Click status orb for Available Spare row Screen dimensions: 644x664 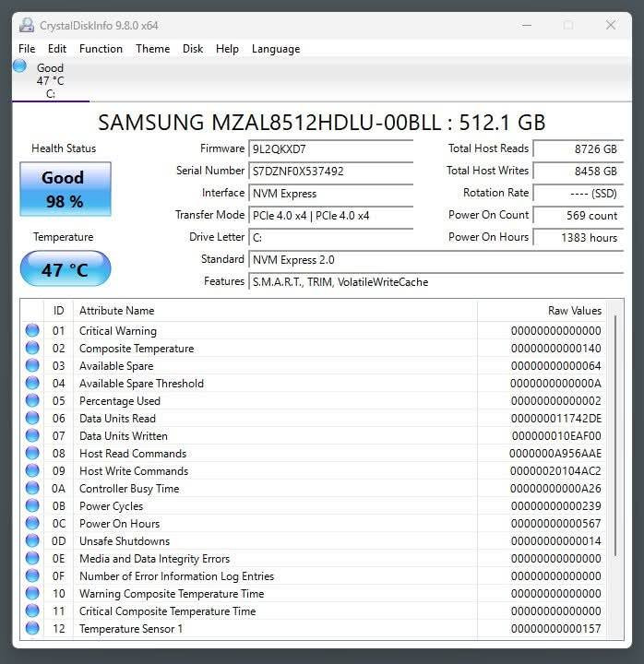coord(32,365)
